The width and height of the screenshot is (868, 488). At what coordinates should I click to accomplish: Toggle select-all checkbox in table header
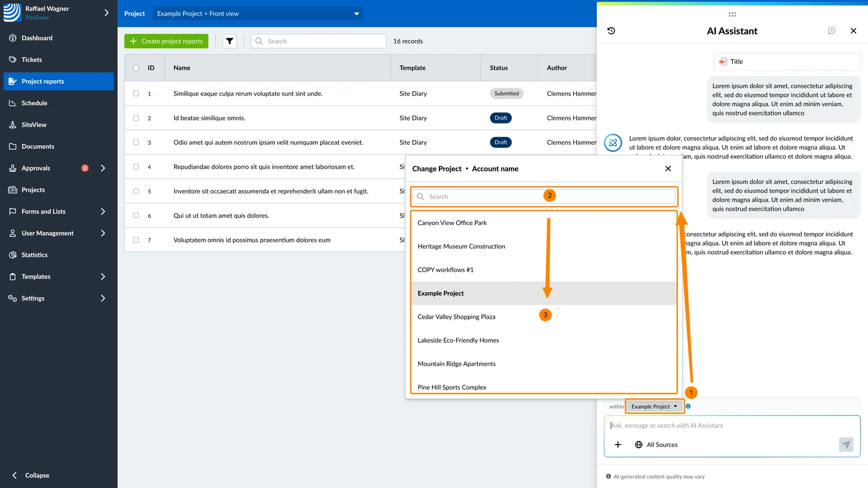point(136,68)
